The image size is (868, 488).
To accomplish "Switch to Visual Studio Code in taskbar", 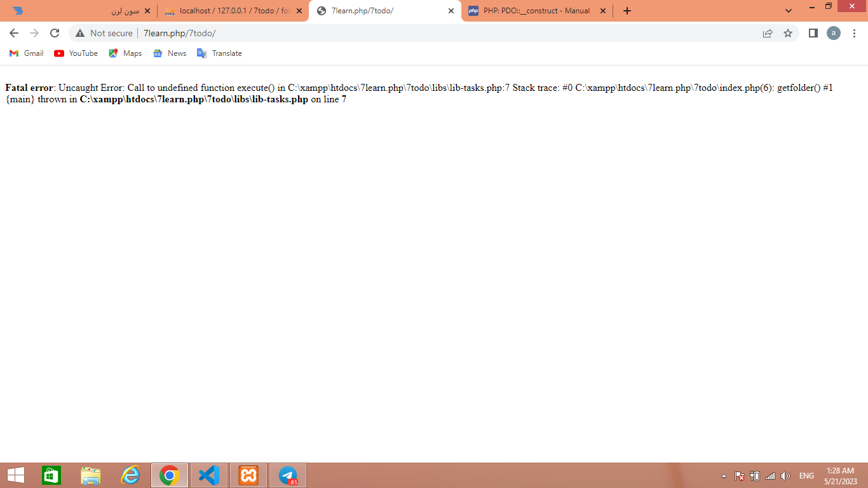I will 209,475.
